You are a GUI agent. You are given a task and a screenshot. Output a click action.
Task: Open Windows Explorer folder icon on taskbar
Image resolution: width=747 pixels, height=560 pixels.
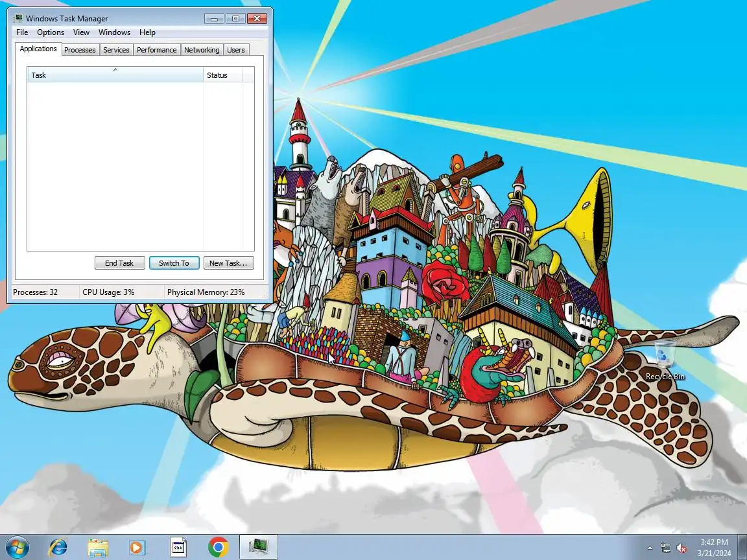98,547
